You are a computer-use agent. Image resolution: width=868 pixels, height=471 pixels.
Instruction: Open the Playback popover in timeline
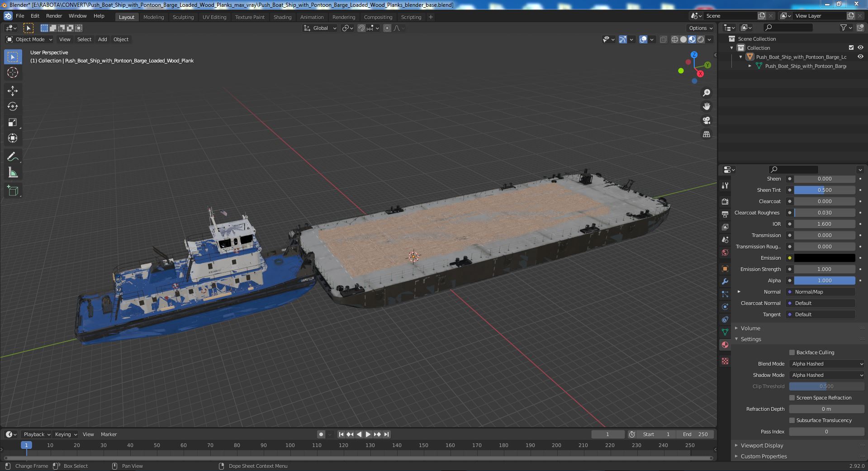click(x=37, y=434)
